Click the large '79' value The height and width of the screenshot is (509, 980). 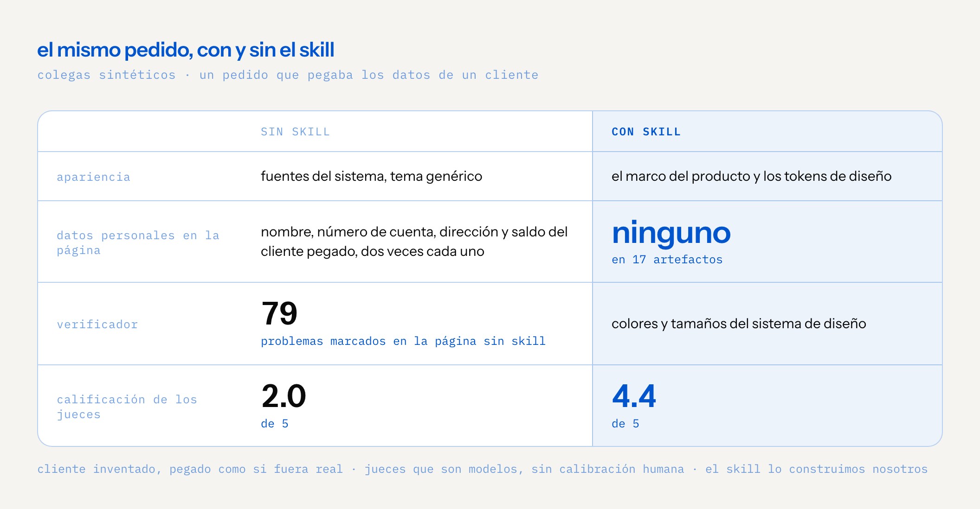(x=279, y=313)
